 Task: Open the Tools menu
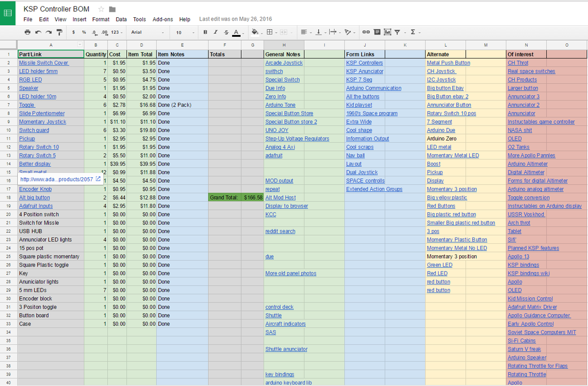coord(140,20)
